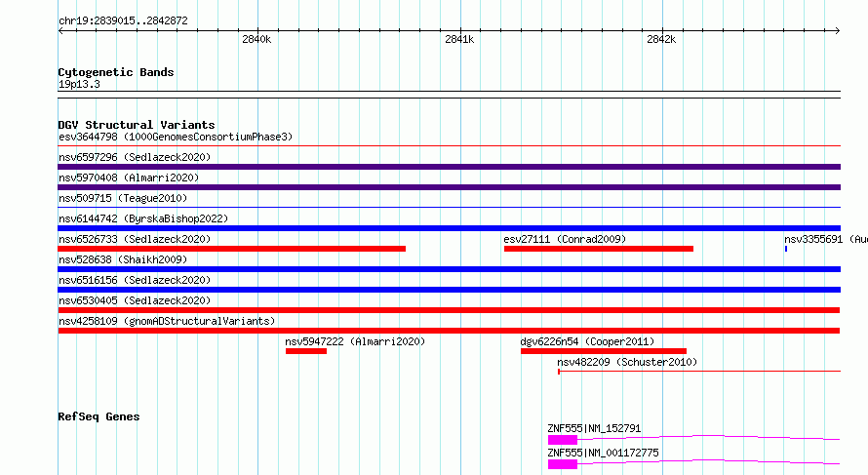Click the red bar under nsv6526733
868x475 pixels.
232,249
